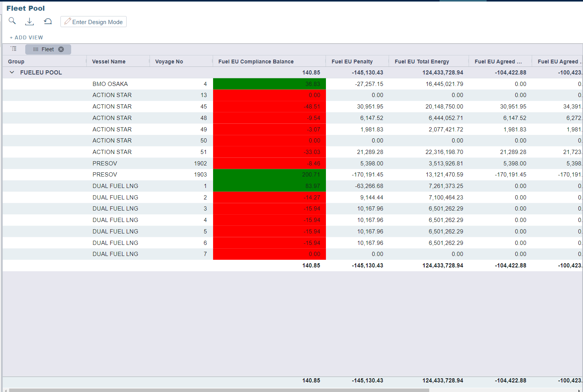
Task: Click red compliance cell -14.27
Action: (269, 198)
